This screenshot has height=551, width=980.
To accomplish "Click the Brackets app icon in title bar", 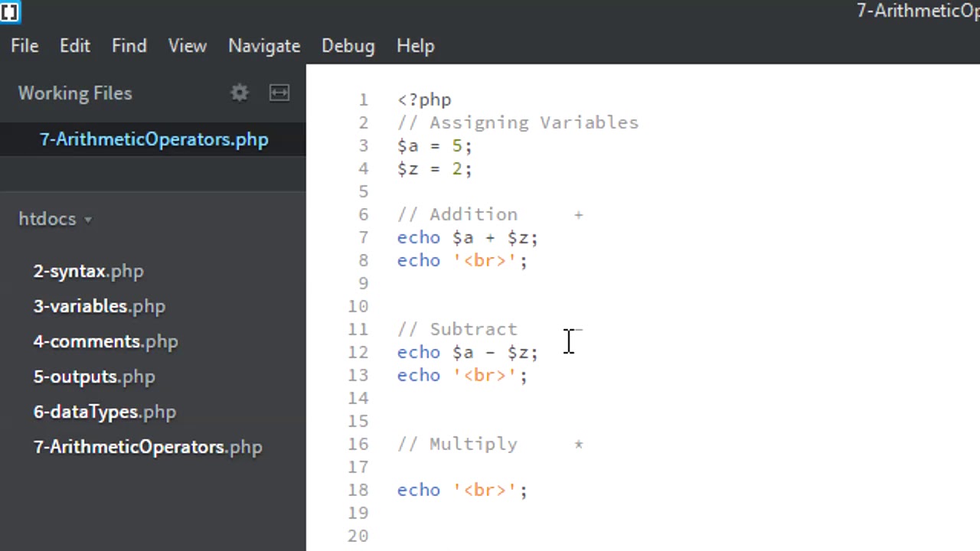I will [9, 11].
